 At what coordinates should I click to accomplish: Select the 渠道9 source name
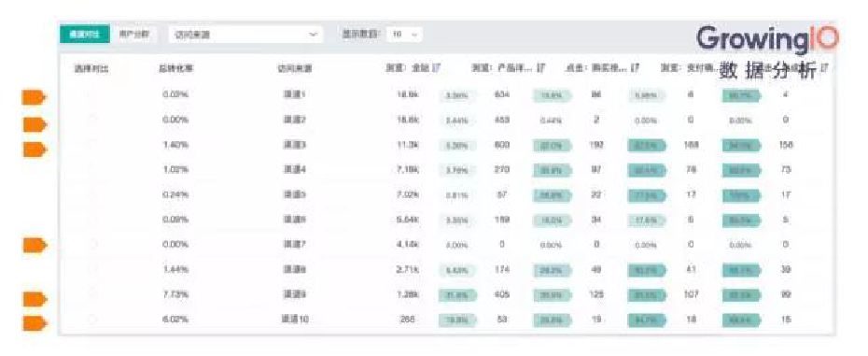click(x=295, y=294)
